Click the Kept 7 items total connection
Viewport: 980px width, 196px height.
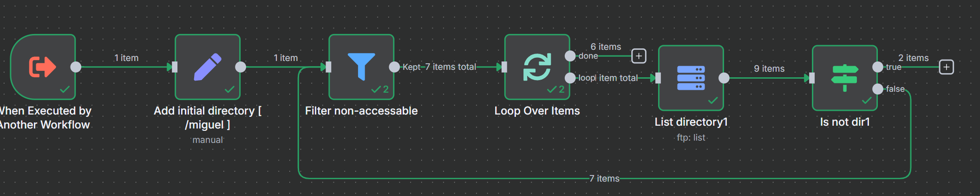click(439, 67)
